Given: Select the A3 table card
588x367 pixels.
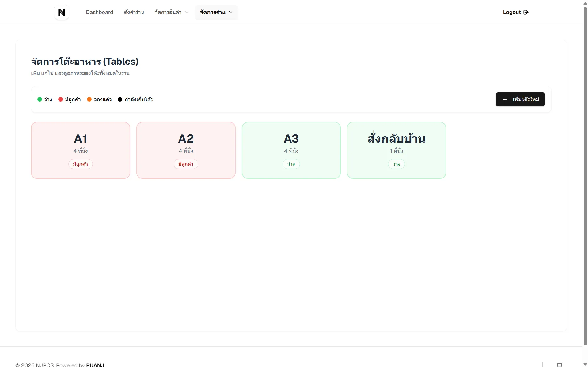Looking at the screenshot, I should 291,150.
